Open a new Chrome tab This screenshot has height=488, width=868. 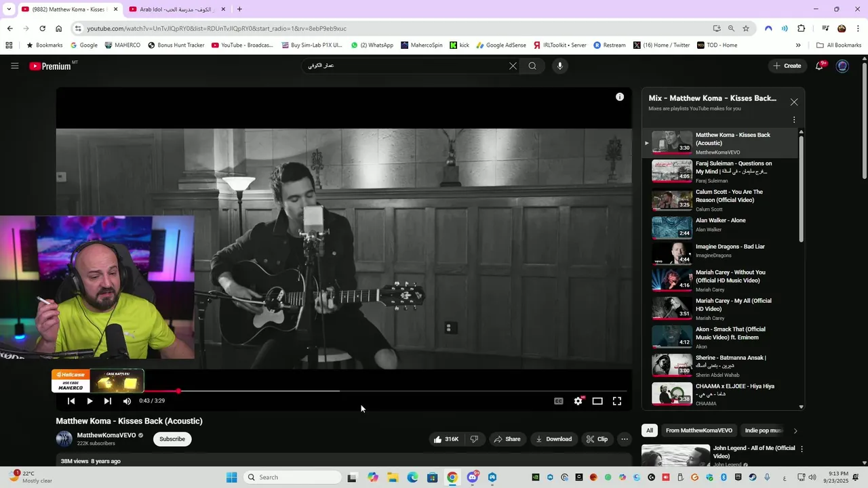coord(239,9)
